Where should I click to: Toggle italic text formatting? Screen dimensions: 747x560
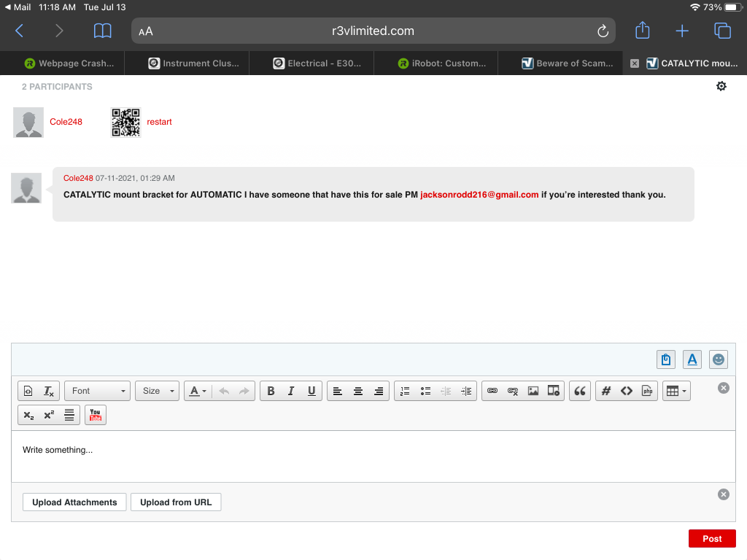click(291, 391)
